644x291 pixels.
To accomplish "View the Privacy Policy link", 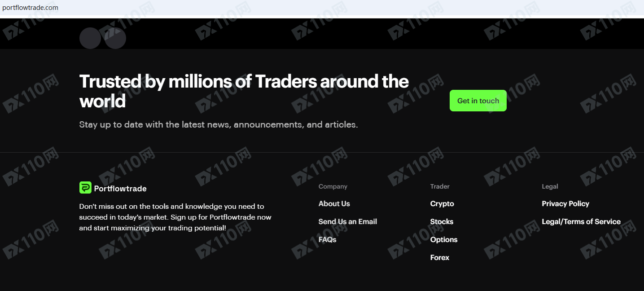I will [565, 203].
